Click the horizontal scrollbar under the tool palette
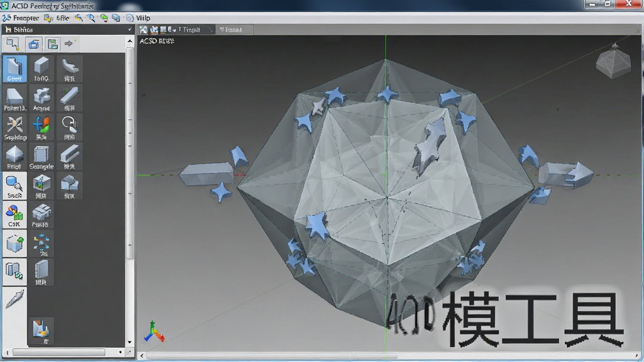This screenshot has width=644, height=362. (x=58, y=352)
